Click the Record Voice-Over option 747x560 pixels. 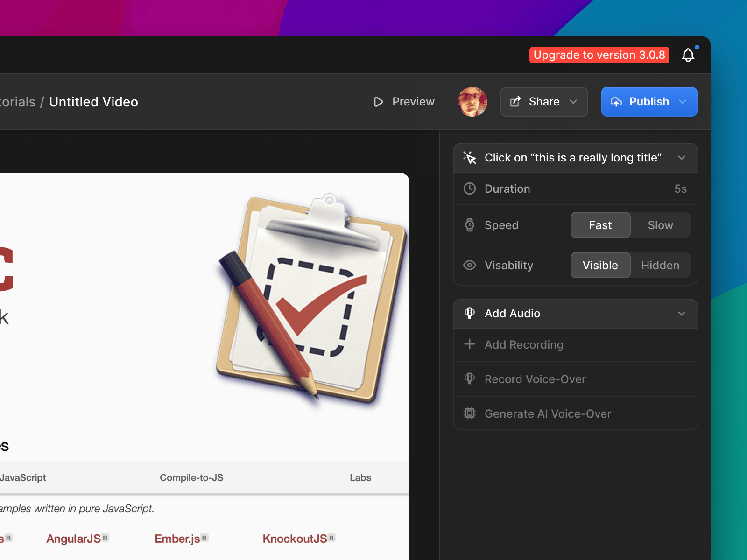click(576, 379)
